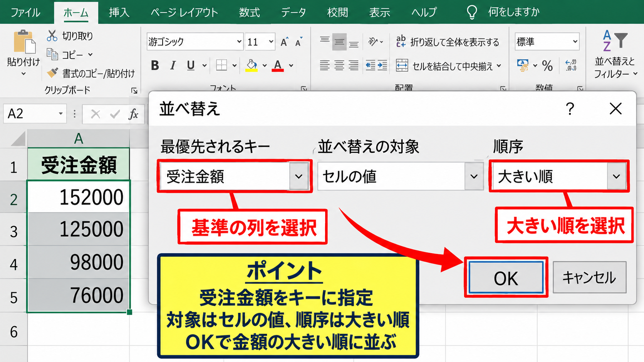Select the 受注金額 header cell
The image size is (644, 362).
pyautogui.click(x=79, y=164)
